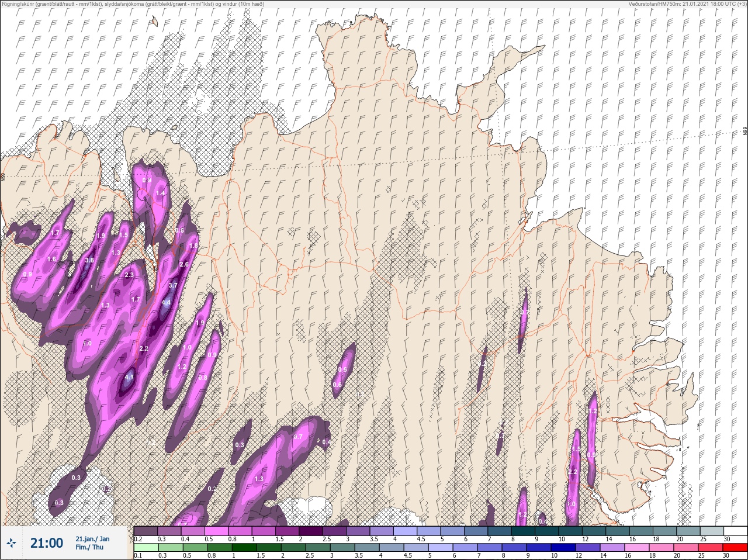Pick the dark green 1 swatch in the lower legend row
The height and width of the screenshot is (560, 748).
click(244, 548)
